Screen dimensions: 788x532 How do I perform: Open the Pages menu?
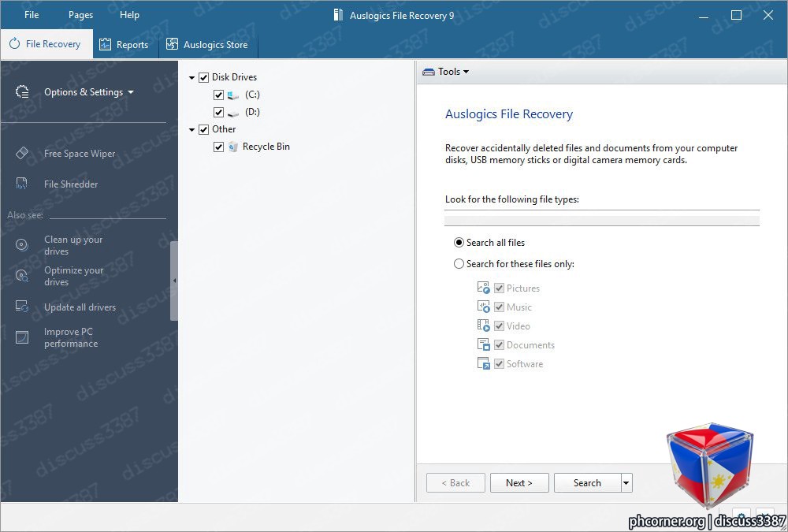80,15
